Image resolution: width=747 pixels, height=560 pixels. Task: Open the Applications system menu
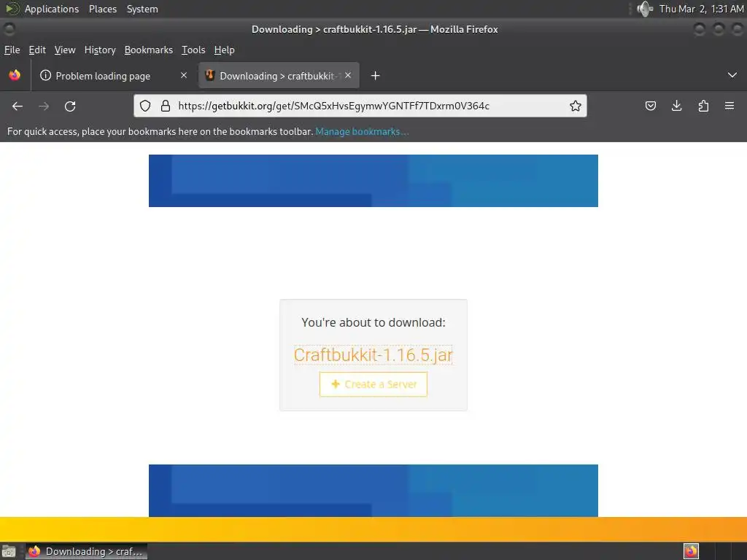[52, 9]
